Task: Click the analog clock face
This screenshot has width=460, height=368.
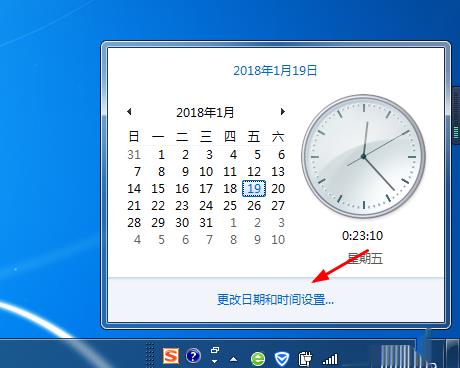Action: coord(363,156)
